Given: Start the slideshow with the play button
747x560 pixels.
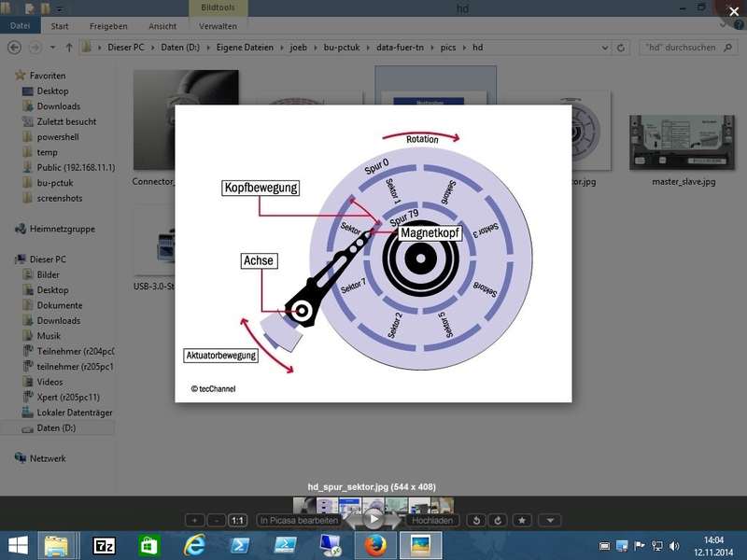Looking at the screenshot, I should tap(374, 519).
